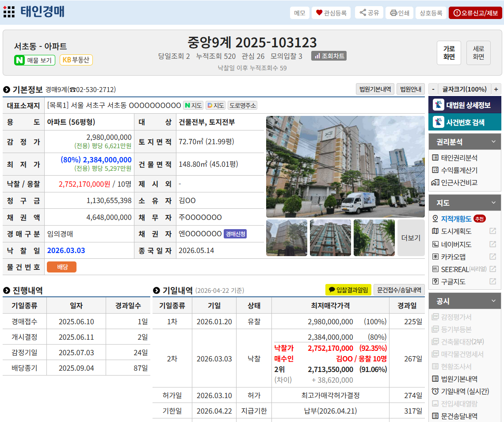This screenshot has height=422, width=504.
Task: Click 배당종기 date 2025.09.04
Action: click(x=76, y=368)
